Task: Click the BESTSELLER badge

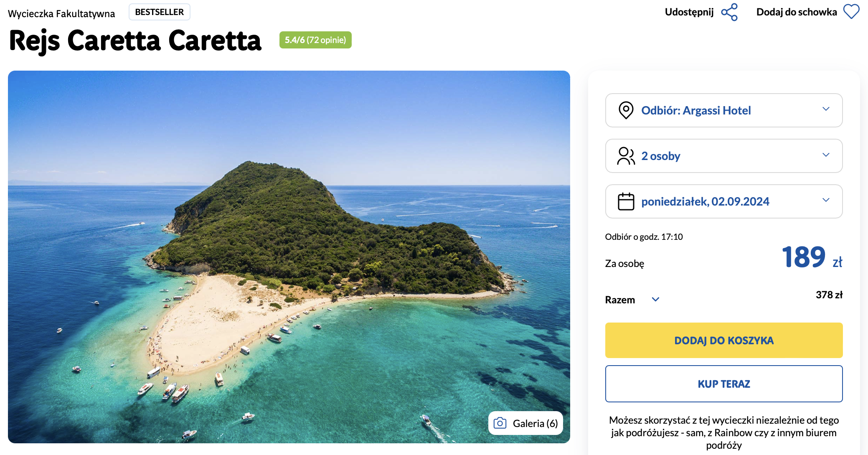Action: 159,12
